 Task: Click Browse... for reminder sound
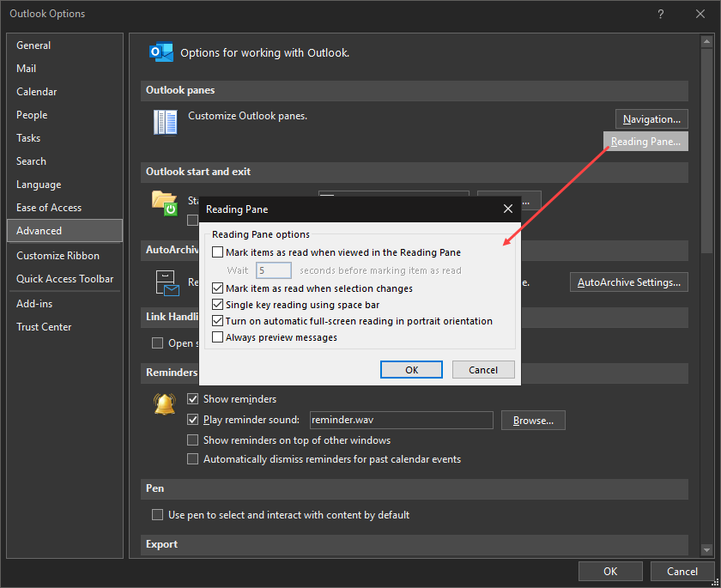(533, 421)
